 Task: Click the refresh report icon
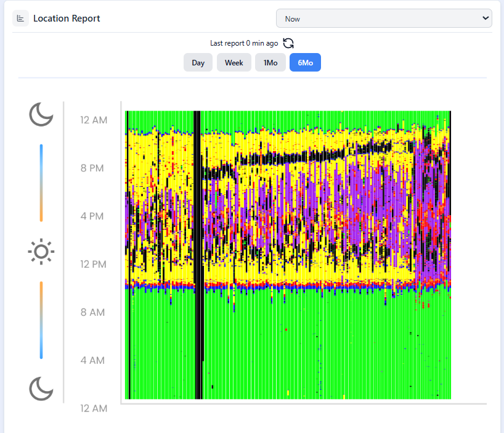tap(288, 43)
